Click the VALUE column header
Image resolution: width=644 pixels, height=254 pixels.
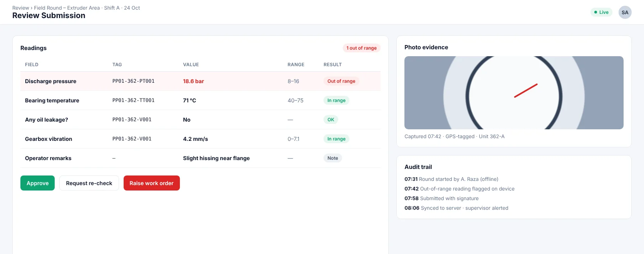pyautogui.click(x=191, y=65)
